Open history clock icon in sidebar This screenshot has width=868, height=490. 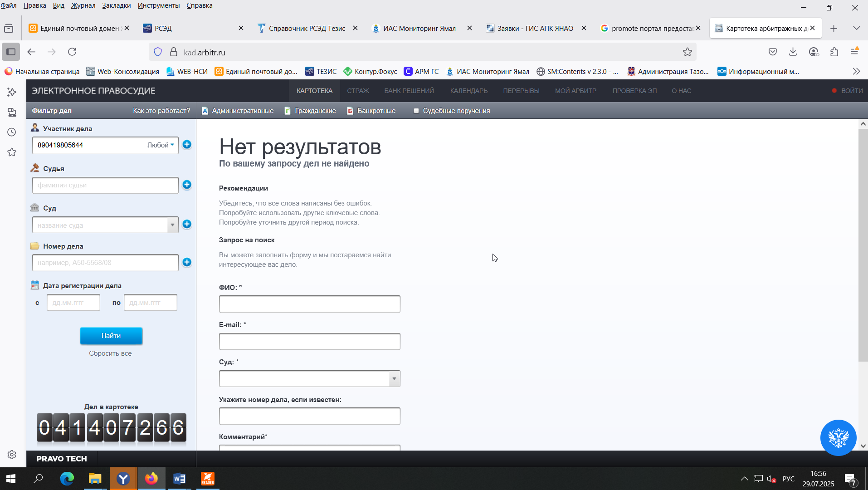point(12,132)
